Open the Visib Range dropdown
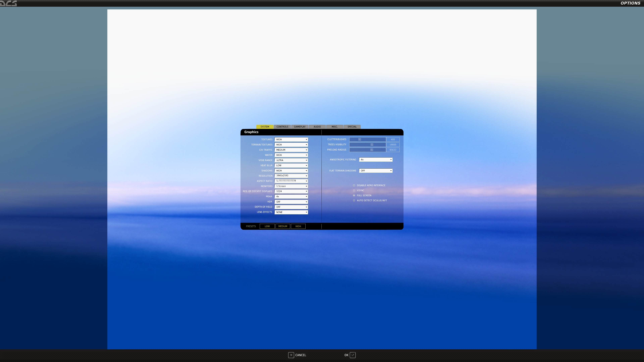Viewport: 644px width, 362px height. coord(291,160)
